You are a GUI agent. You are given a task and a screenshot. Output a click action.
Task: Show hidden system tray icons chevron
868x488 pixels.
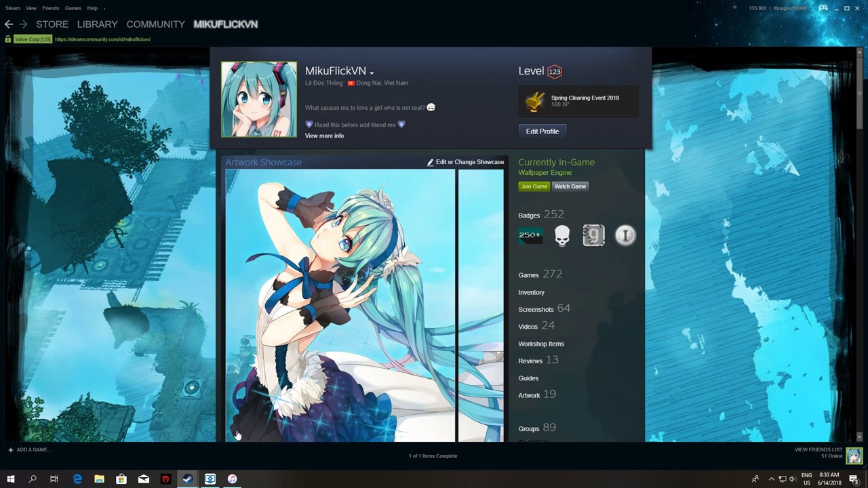click(771, 479)
